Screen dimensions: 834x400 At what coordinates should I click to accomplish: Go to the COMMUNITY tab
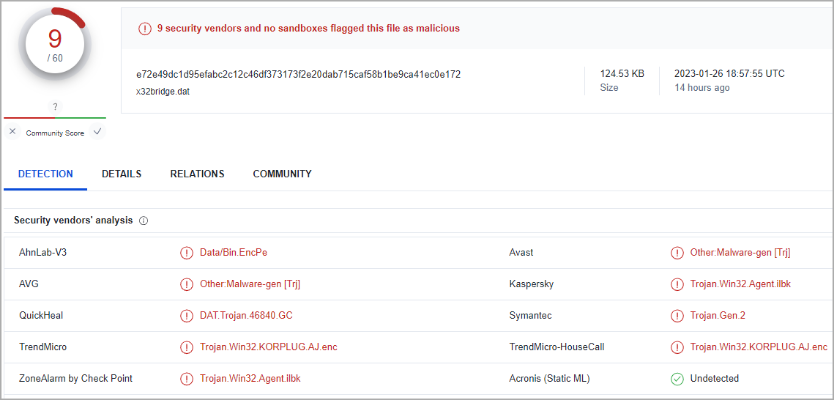click(x=282, y=174)
